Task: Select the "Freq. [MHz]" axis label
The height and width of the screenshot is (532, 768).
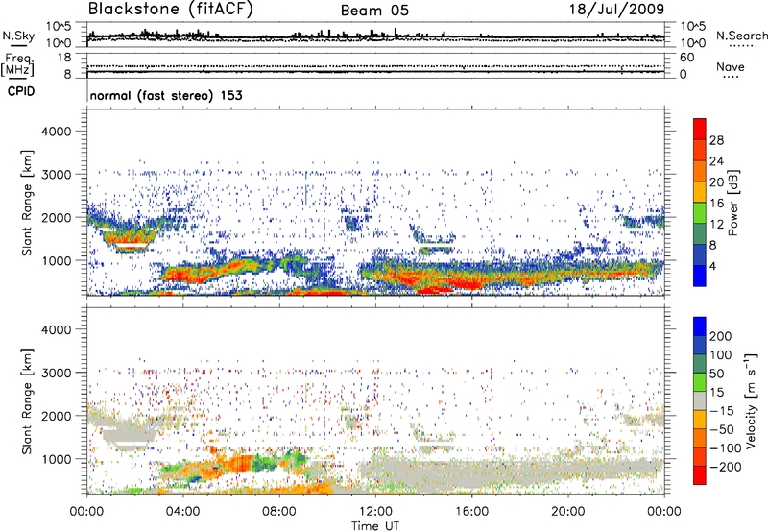Action: pyautogui.click(x=18, y=64)
